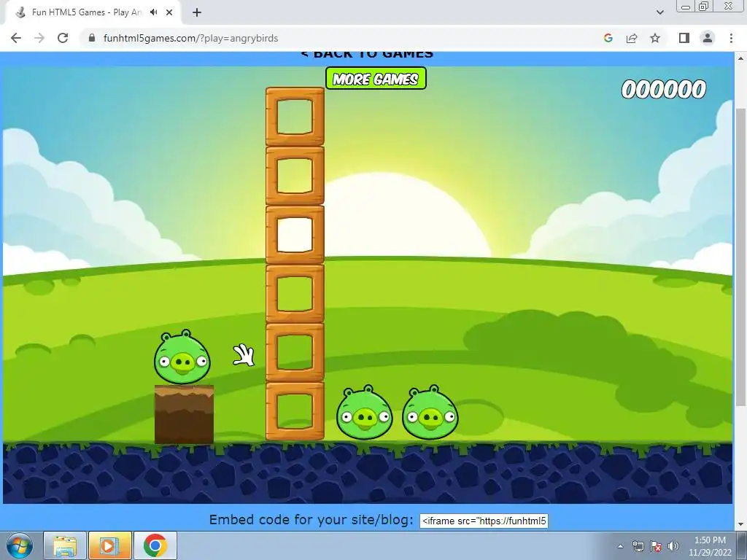747x560 pixels.
Task: Open the Chrome profile avatar menu
Action: click(708, 38)
